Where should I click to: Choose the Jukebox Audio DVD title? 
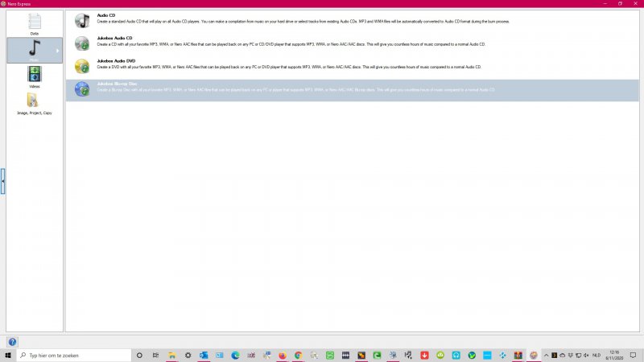[x=115, y=61]
